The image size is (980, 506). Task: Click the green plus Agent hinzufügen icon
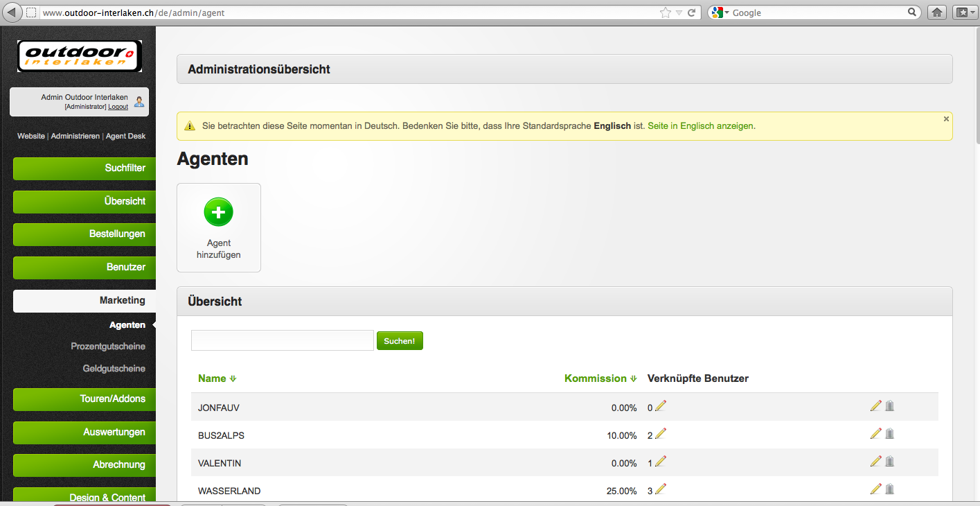tap(218, 212)
